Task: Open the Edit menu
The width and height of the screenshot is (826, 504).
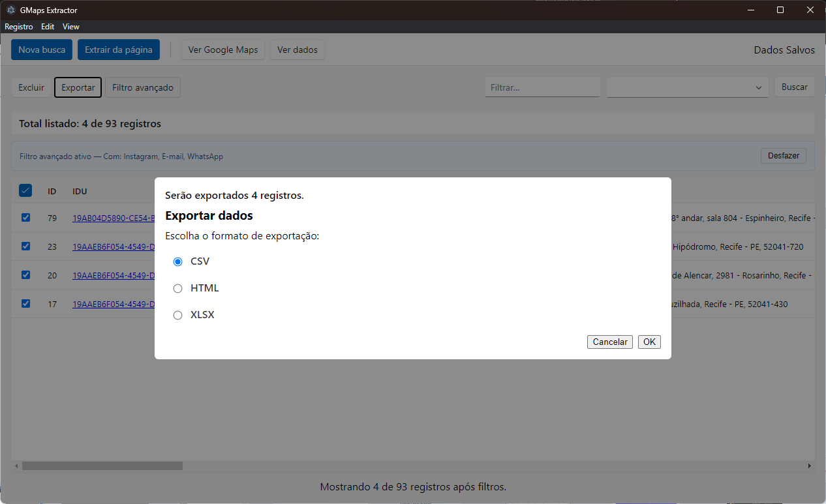Action: pyautogui.click(x=48, y=27)
